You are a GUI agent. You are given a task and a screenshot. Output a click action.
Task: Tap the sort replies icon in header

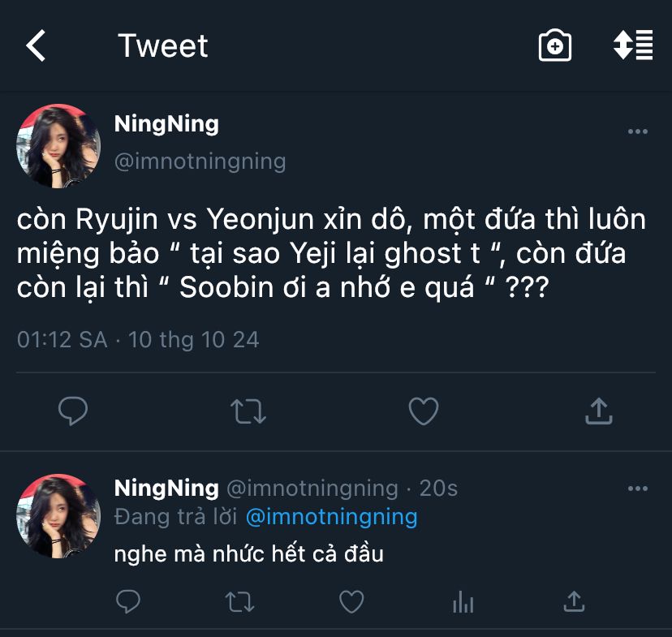click(x=633, y=45)
